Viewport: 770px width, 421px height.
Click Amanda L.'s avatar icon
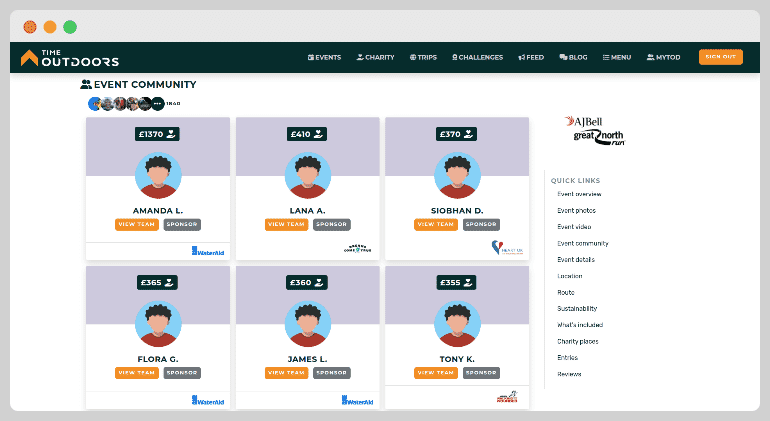tap(158, 176)
